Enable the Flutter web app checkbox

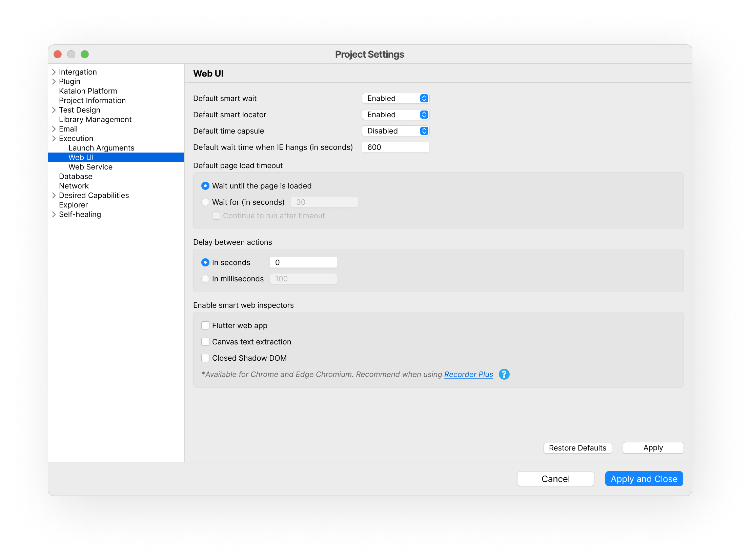(x=205, y=325)
